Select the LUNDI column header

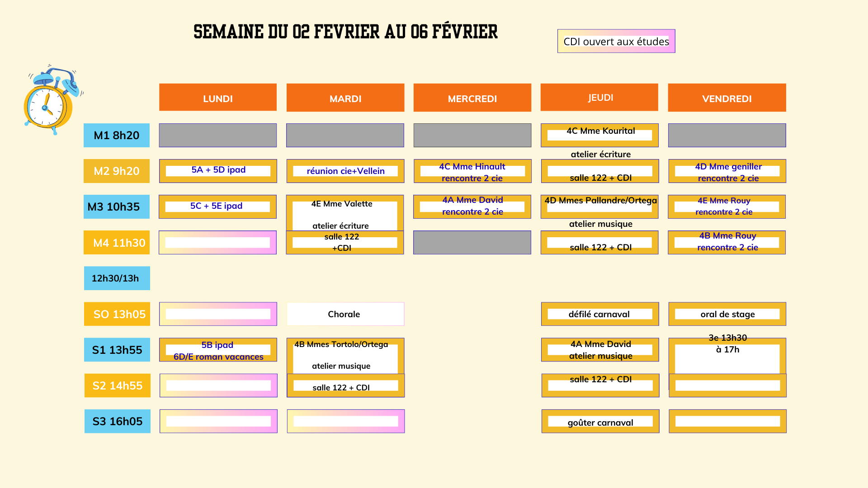pos(218,98)
